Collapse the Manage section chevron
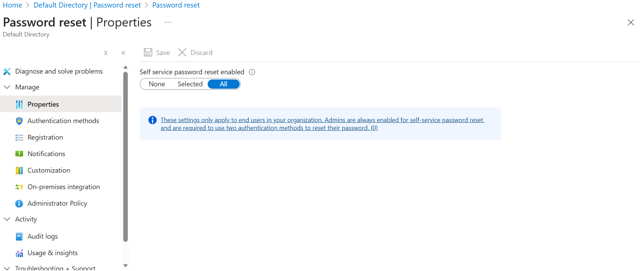 [7, 87]
